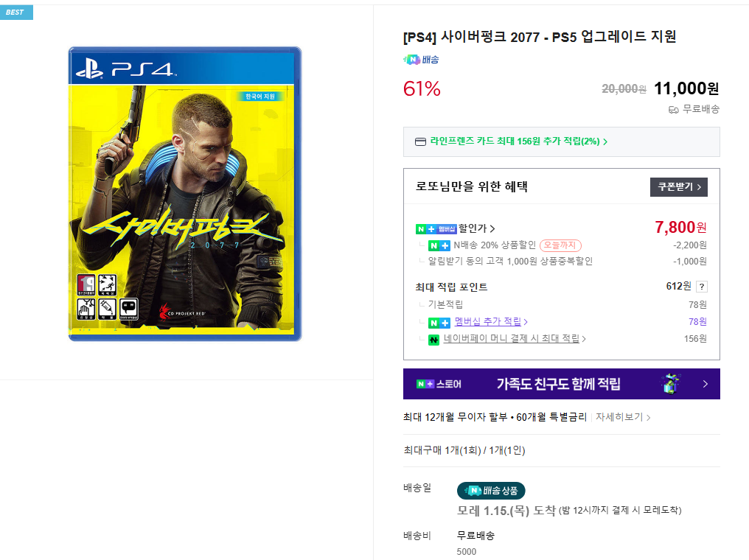This screenshot has height=560, width=749.
Task: Click the N배송 delivery badge under the product title
Action: click(x=422, y=59)
